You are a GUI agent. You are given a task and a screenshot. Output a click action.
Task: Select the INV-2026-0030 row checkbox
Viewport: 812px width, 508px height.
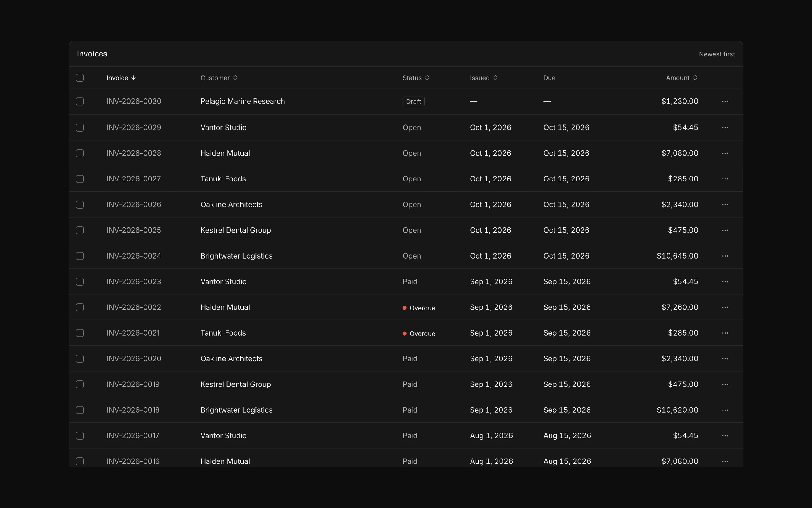click(80, 102)
